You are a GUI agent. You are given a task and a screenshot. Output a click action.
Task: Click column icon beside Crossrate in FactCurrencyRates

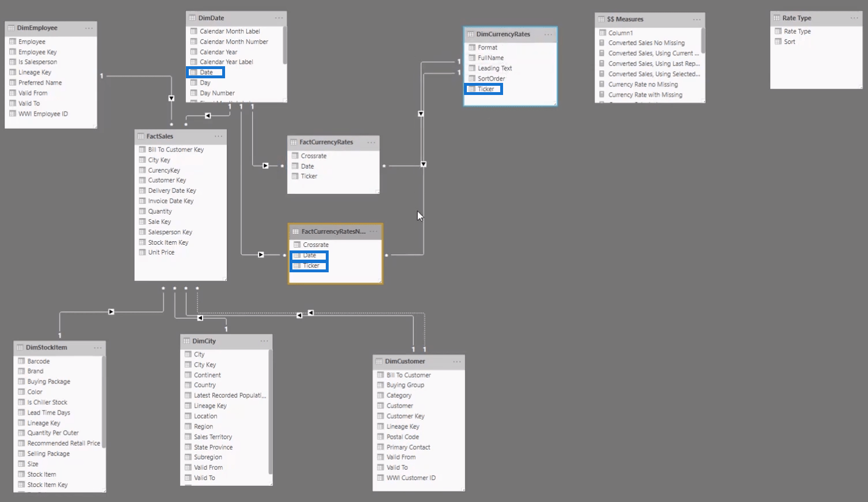tap(295, 156)
